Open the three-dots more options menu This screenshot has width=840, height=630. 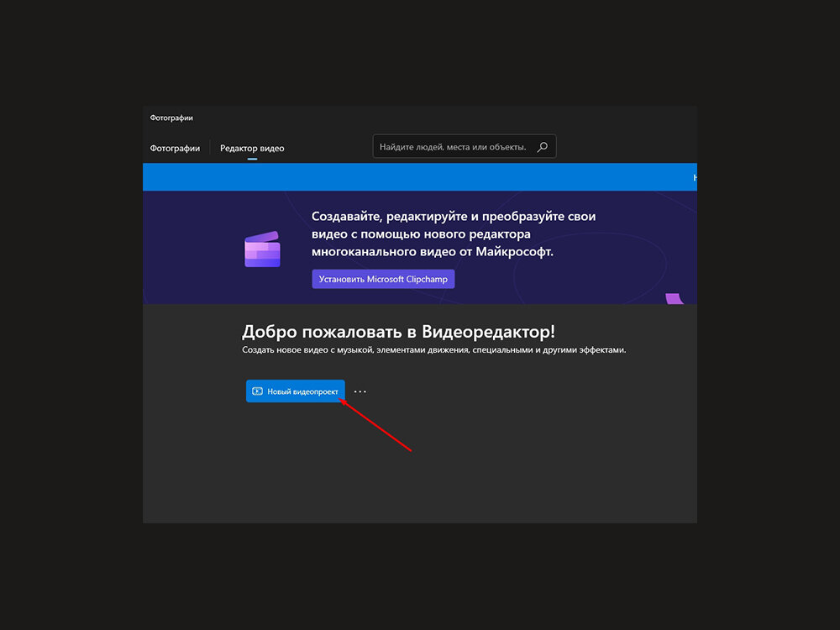tap(360, 391)
